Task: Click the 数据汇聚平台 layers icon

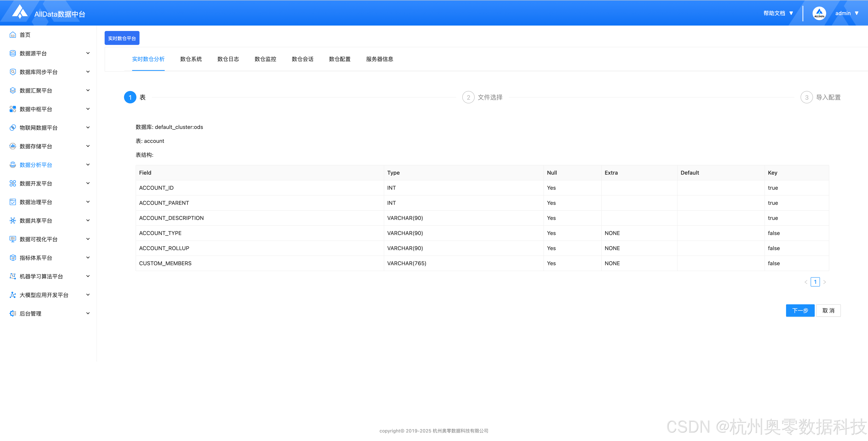Action: pyautogui.click(x=13, y=90)
